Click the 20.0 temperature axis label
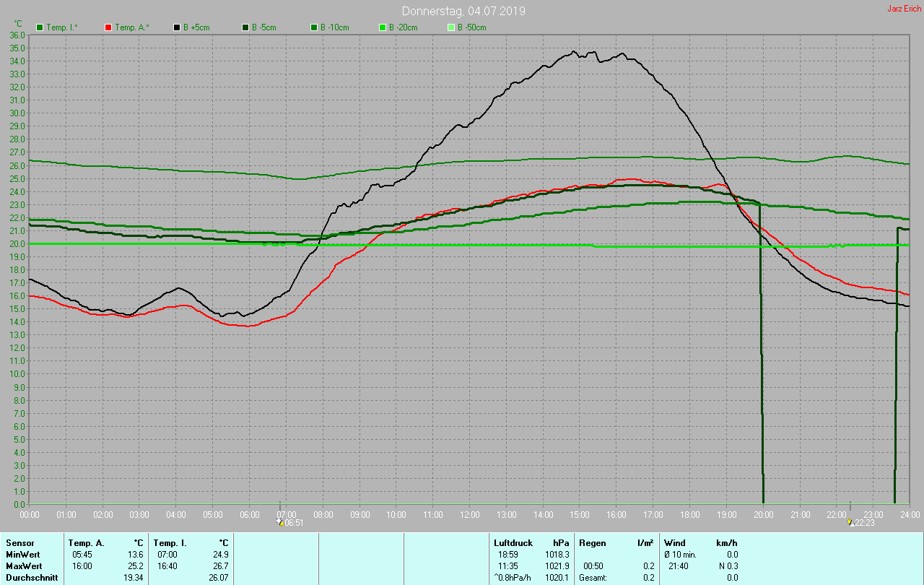Screen dimensions: 924x585 pyautogui.click(x=17, y=243)
